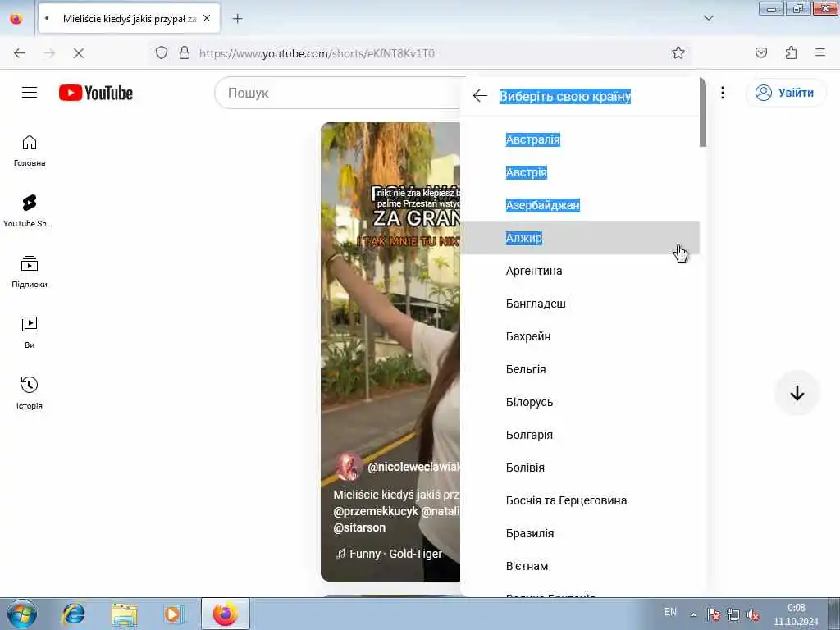This screenshot has width=840, height=630.
Task: Close the Mieliście kiedyś tab
Action: (207, 18)
